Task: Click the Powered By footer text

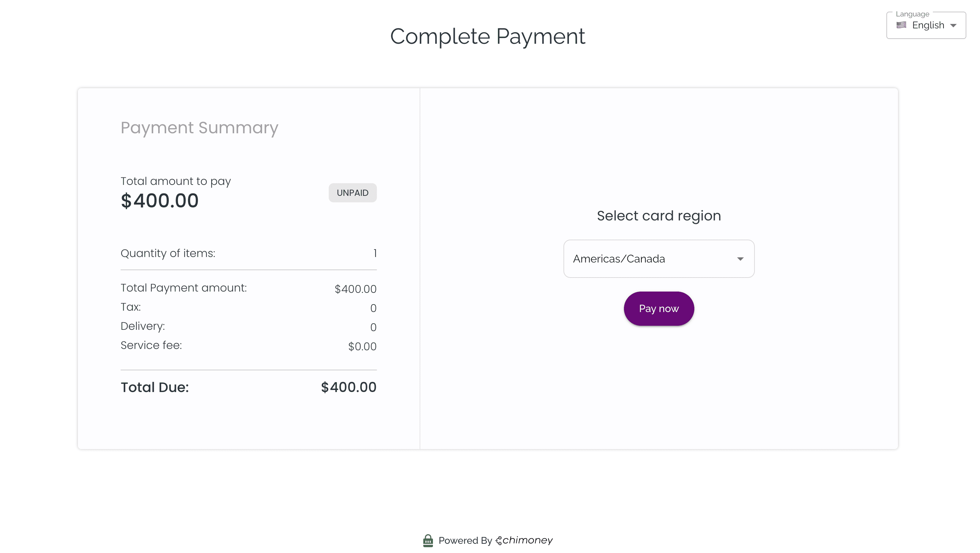Action: tap(465, 540)
